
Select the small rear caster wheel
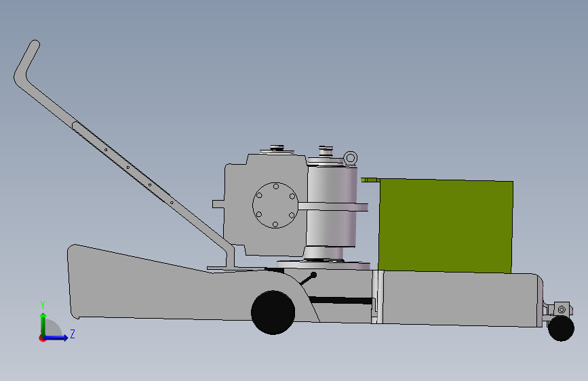pos(561,328)
